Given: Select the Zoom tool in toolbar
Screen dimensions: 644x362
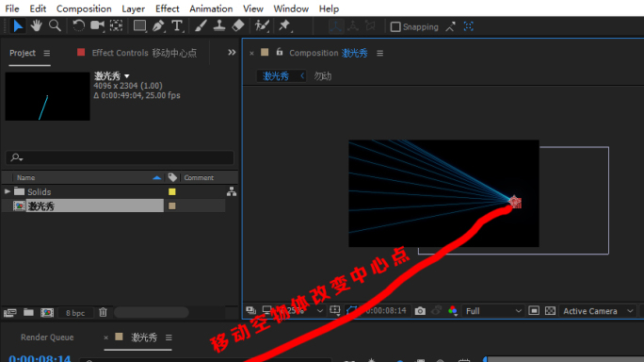Looking at the screenshot, I should (55, 25).
